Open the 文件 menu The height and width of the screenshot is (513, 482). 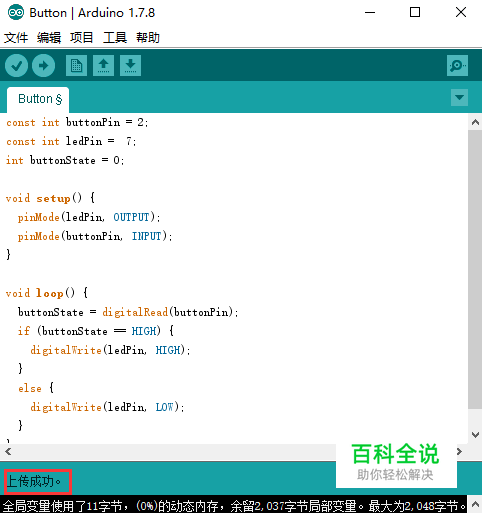pyautogui.click(x=16, y=37)
